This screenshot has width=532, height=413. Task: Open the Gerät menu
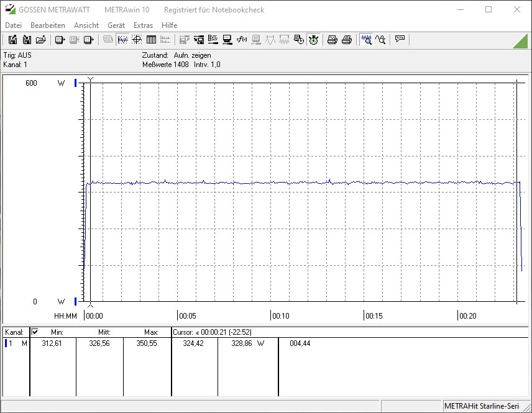coord(116,25)
